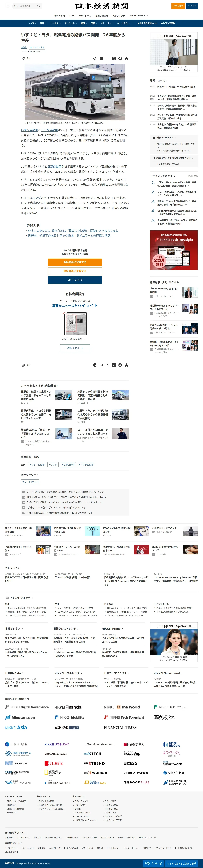This screenshot has height=868, width=203.
Task: Open the #自民党総裁選2025 tag link
Action: point(147,23)
